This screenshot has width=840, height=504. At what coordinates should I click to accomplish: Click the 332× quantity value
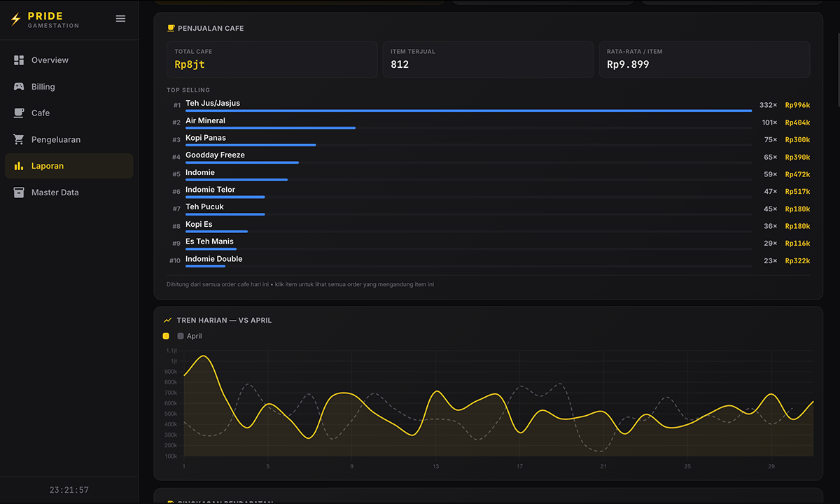768,105
